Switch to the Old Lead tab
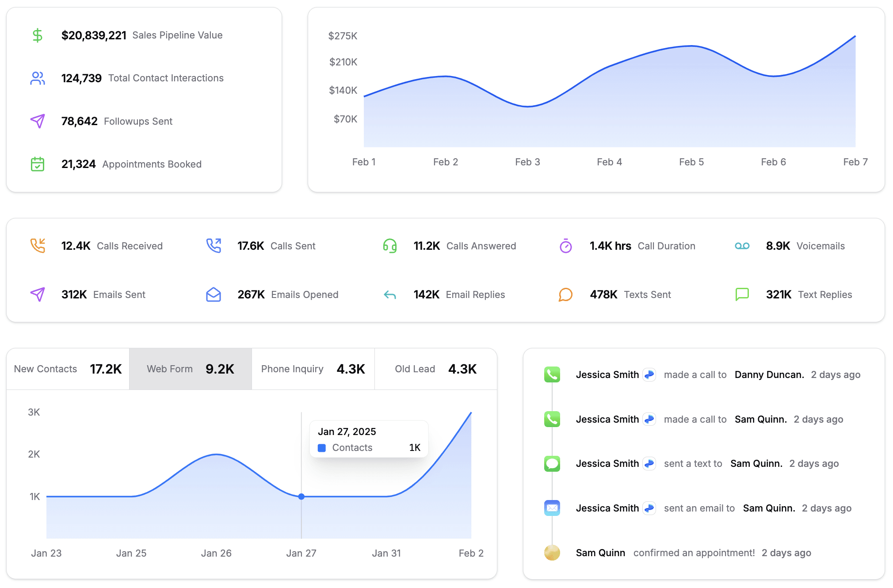Image resolution: width=893 pixels, height=588 pixels. coord(436,369)
